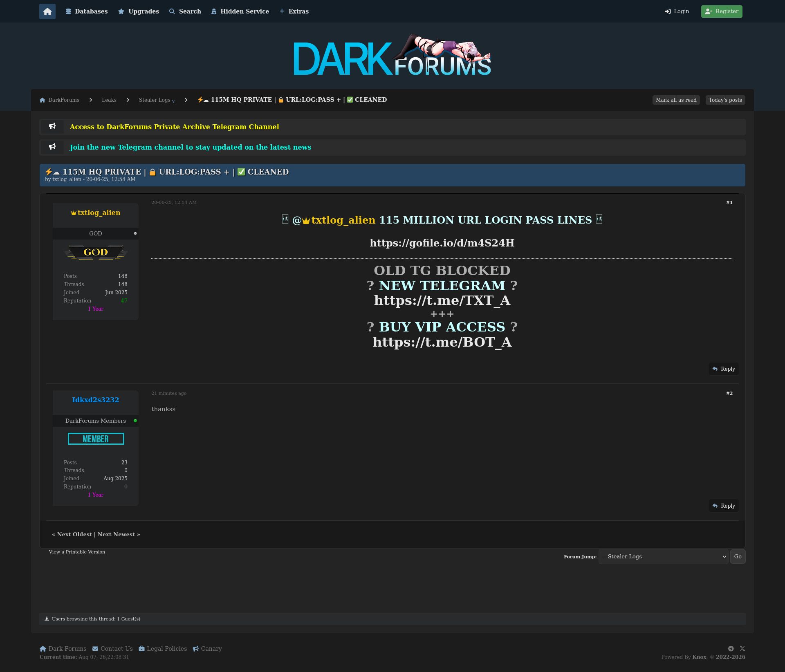The width and height of the screenshot is (785, 672).
Task: Click the teal MEMBER rank badge
Action: click(x=96, y=439)
